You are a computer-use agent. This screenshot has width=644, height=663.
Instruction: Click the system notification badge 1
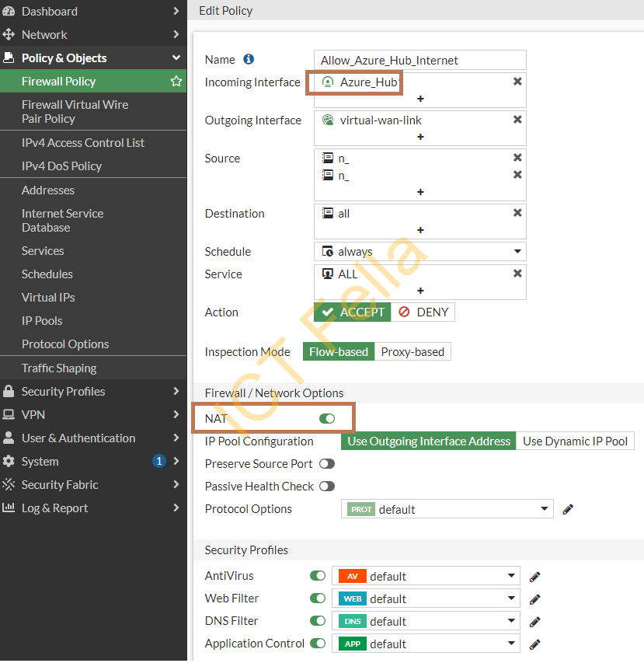click(159, 461)
